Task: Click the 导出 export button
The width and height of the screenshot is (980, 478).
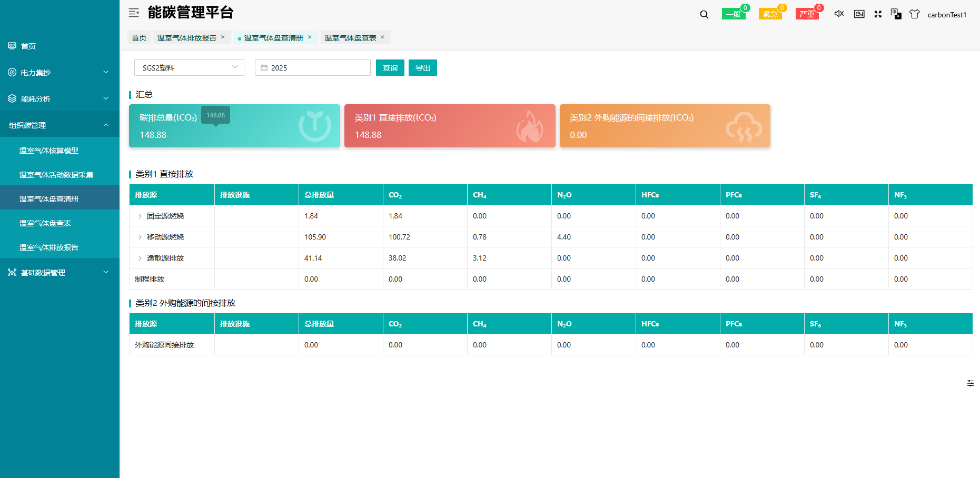Action: (x=423, y=67)
